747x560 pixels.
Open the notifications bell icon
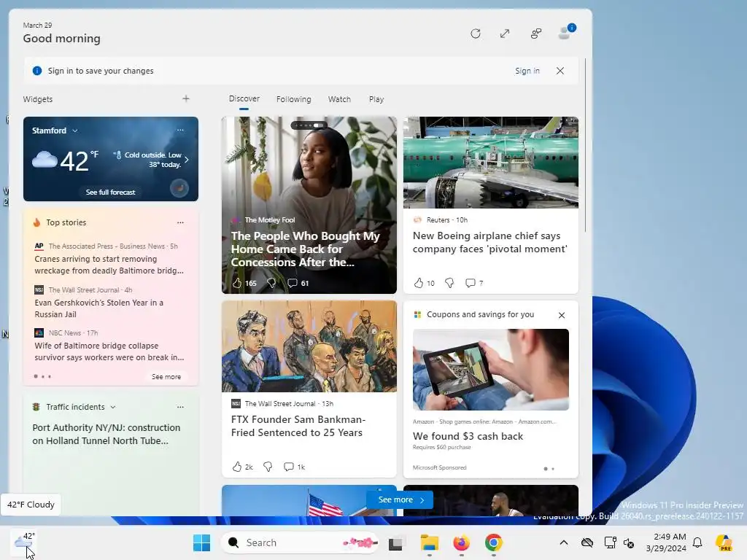(x=697, y=542)
